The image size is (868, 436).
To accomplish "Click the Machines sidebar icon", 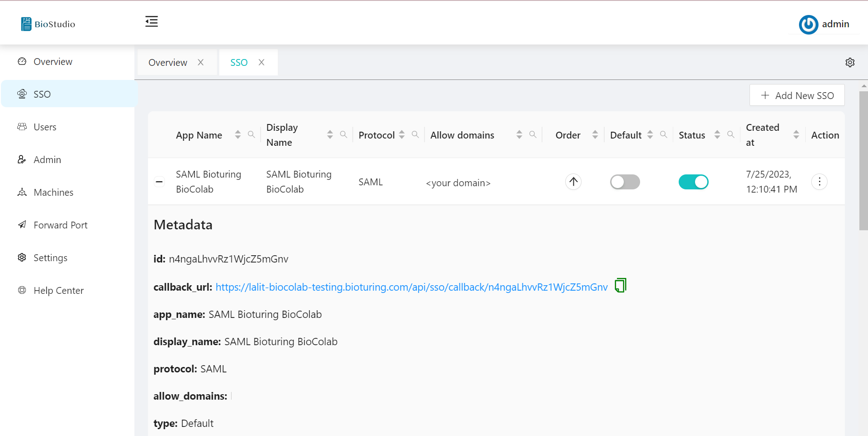I will pyautogui.click(x=22, y=192).
